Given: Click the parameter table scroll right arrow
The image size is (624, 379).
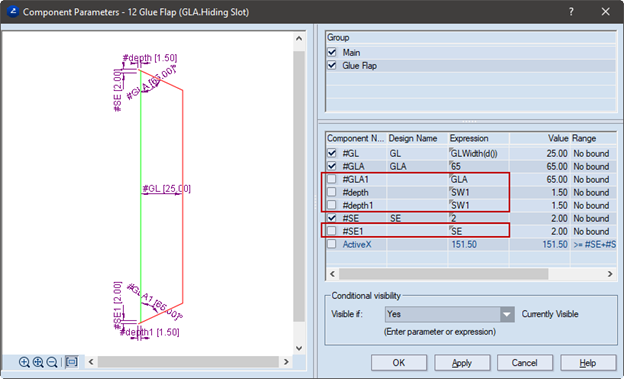Looking at the screenshot, I should point(610,274).
